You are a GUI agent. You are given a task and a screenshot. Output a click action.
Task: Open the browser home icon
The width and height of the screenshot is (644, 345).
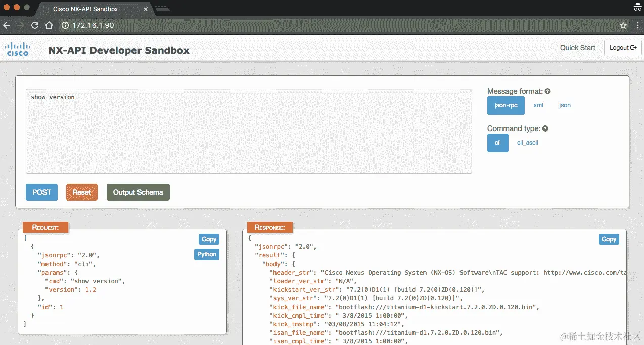click(49, 25)
